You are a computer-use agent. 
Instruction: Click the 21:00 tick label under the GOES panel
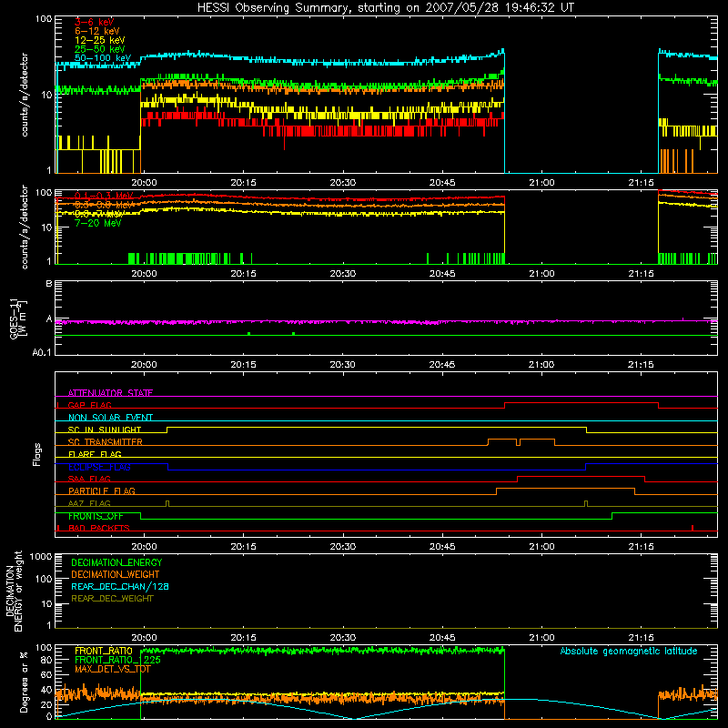(541, 365)
